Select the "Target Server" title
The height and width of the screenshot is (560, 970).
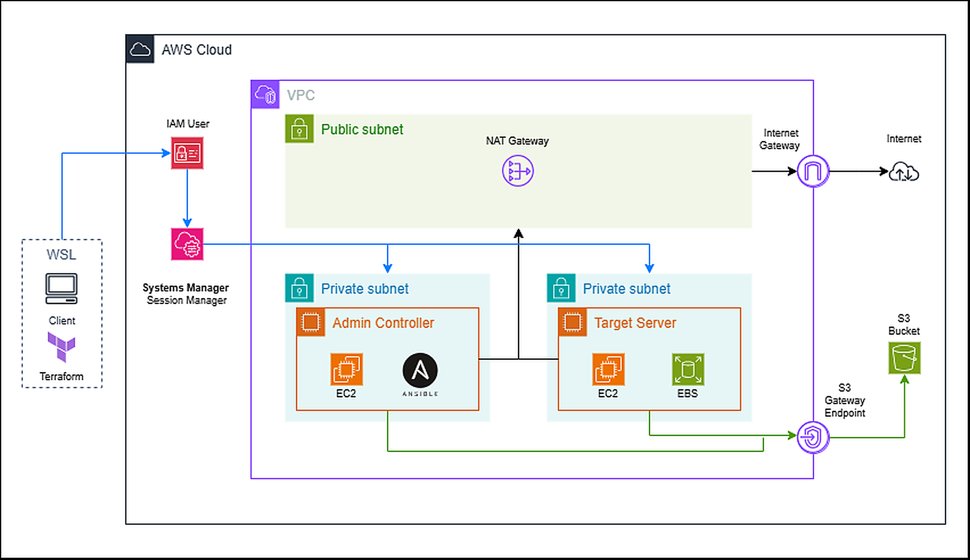tap(635, 323)
